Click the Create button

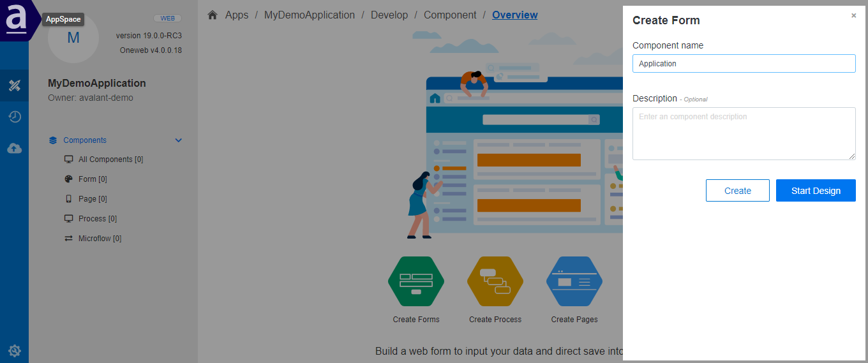pos(738,191)
